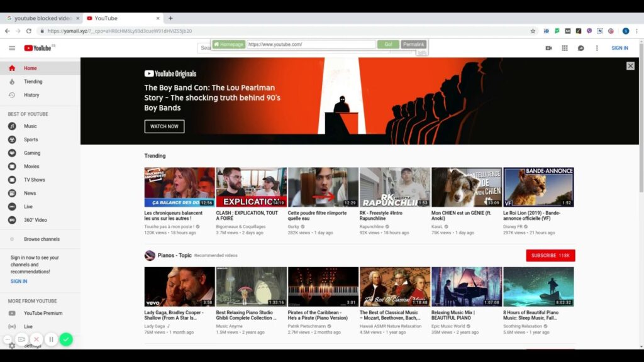Switch to the YouTube browser tab
The width and height of the screenshot is (644, 362).
tap(124, 18)
